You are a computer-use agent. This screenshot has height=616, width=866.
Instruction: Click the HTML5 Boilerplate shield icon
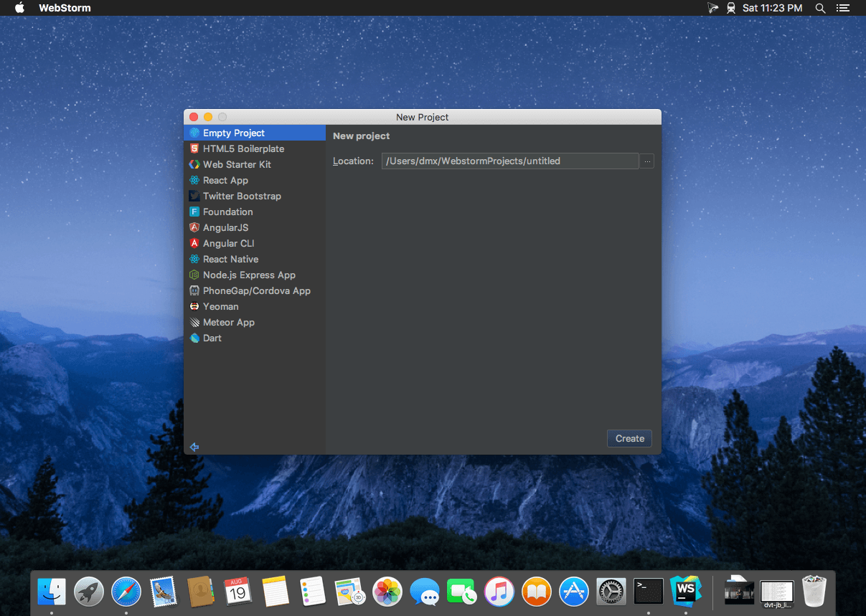[194, 148]
